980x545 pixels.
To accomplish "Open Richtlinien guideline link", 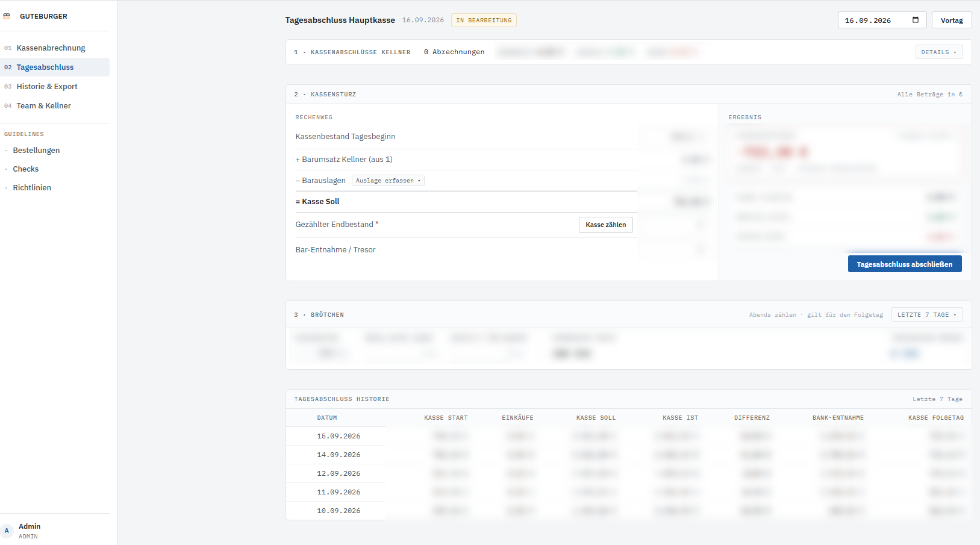I will pos(32,187).
